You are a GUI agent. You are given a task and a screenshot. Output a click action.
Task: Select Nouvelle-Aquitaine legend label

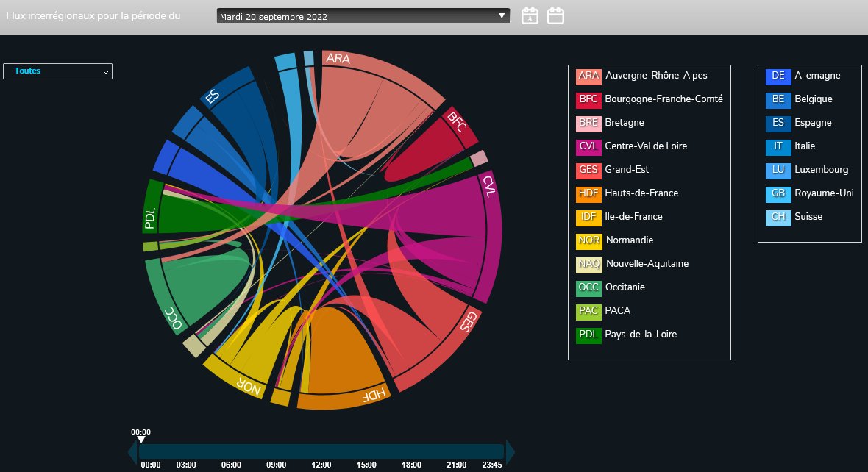647,264
